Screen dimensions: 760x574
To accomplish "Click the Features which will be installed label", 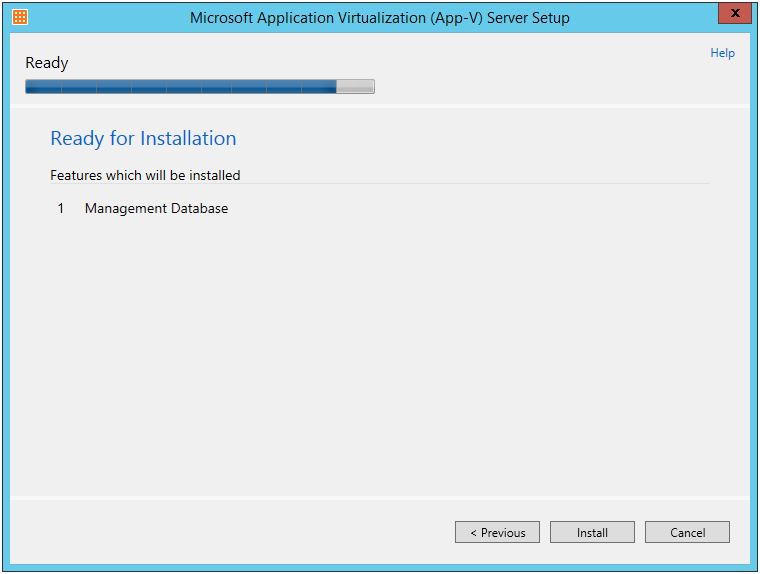I will [x=145, y=175].
